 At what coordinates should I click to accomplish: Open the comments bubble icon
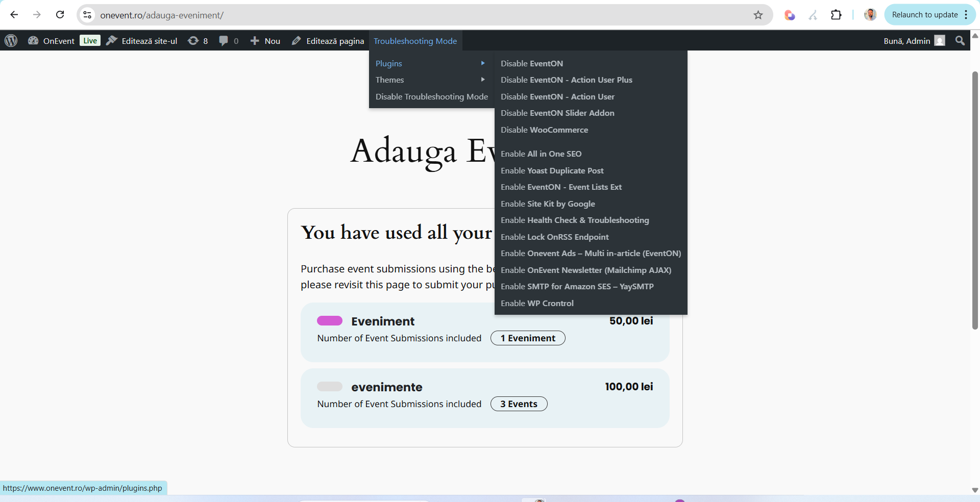pyautogui.click(x=228, y=41)
